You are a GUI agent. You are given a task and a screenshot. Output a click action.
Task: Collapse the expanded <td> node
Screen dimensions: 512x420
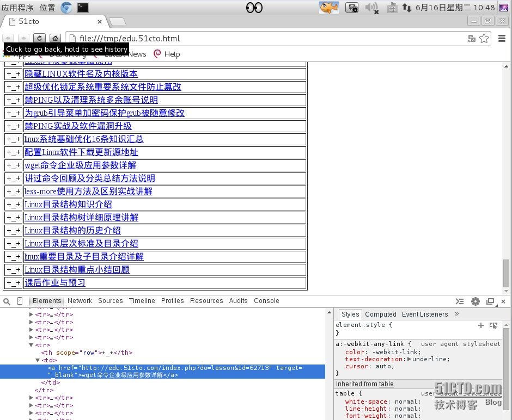tap(38, 360)
